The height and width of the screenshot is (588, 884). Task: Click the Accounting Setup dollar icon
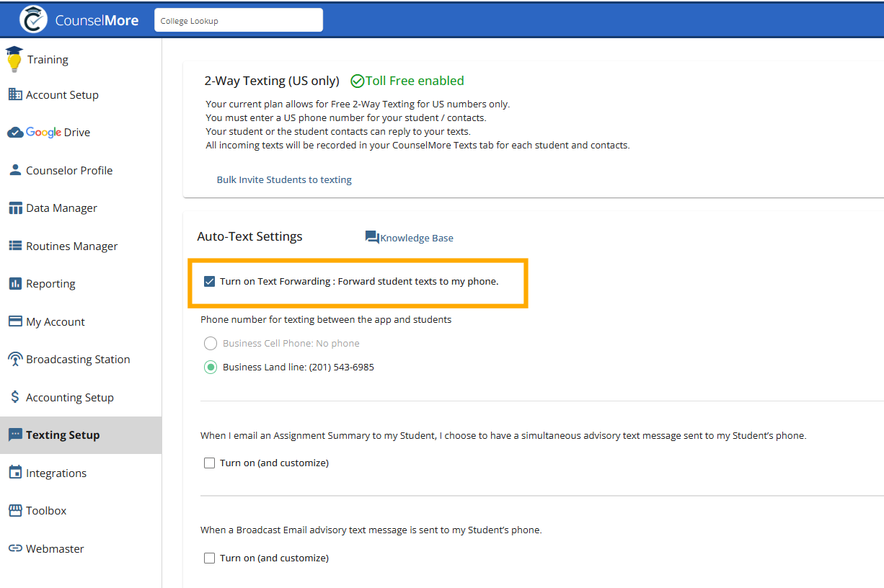point(15,397)
